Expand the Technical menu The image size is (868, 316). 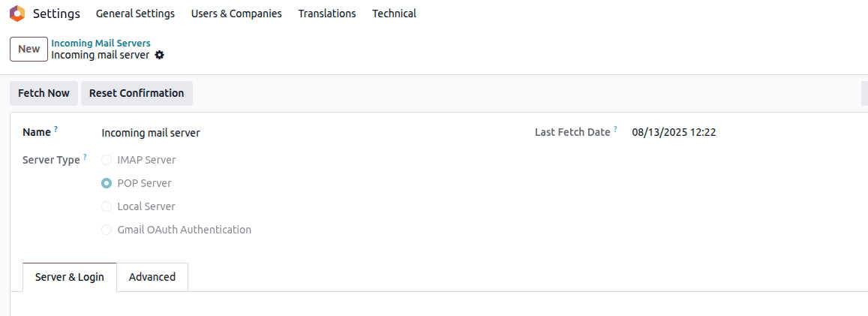pyautogui.click(x=394, y=14)
